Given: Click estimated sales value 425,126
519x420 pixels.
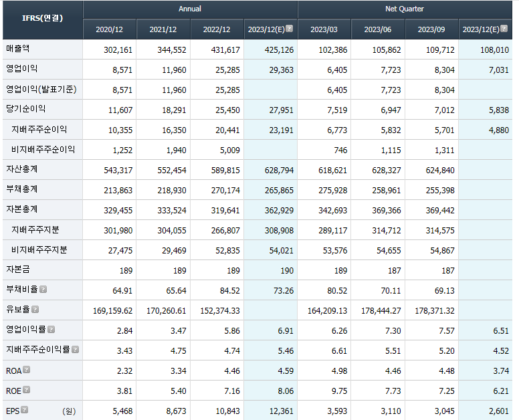Looking at the screenshot, I should tap(279, 50).
